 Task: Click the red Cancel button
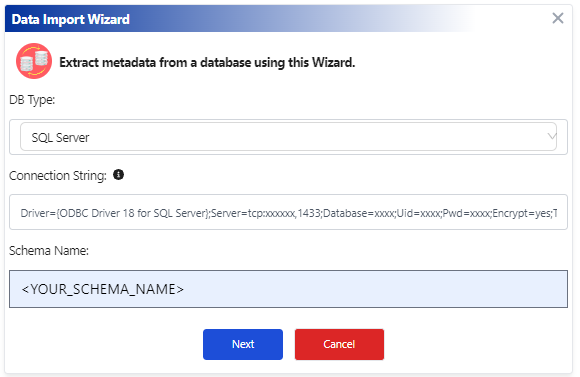pyautogui.click(x=339, y=344)
